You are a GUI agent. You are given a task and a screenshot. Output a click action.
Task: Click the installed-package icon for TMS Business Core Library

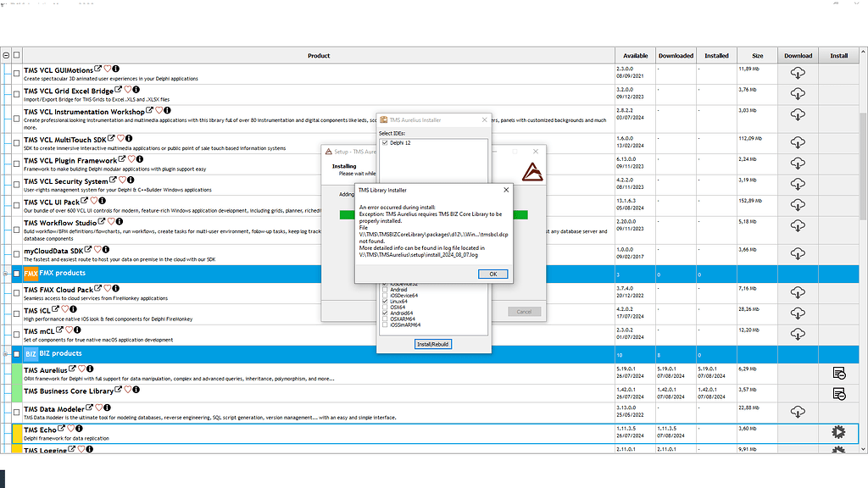click(x=839, y=393)
